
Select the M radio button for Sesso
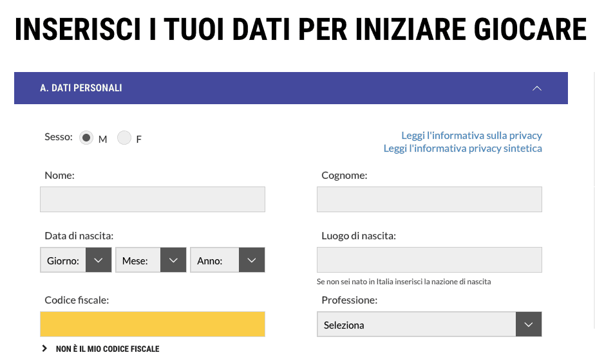pos(86,138)
